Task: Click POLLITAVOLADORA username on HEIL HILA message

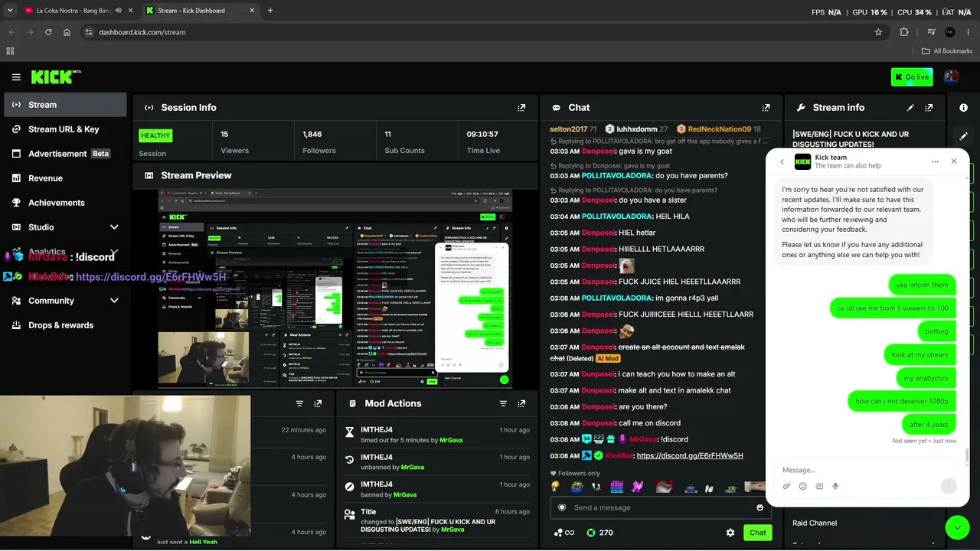Action: pyautogui.click(x=616, y=217)
